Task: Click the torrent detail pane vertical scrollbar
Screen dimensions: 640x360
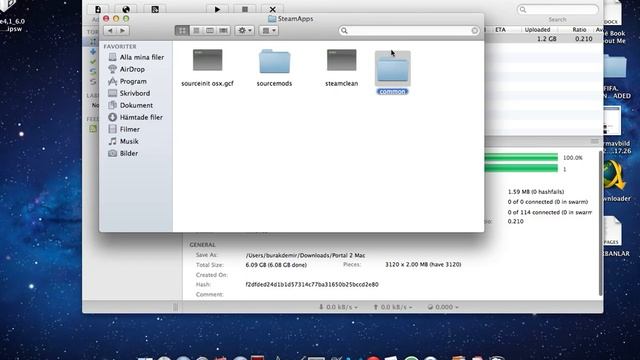Action: [x=600, y=222]
